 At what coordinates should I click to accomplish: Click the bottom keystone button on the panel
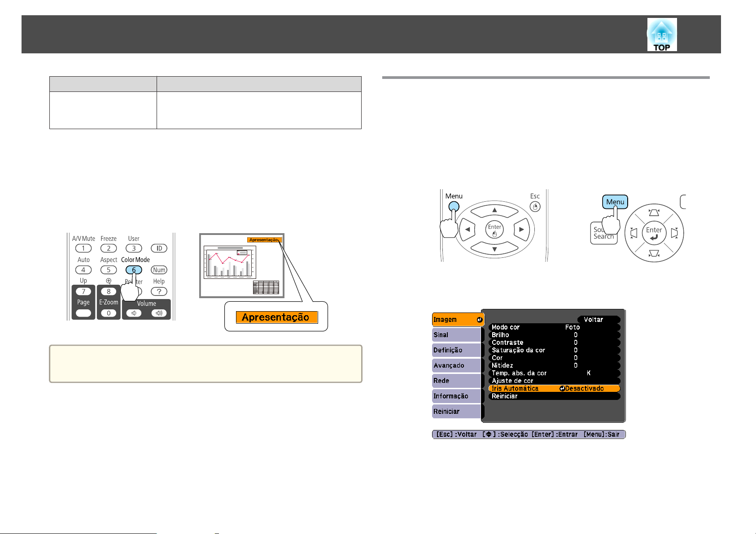click(654, 254)
